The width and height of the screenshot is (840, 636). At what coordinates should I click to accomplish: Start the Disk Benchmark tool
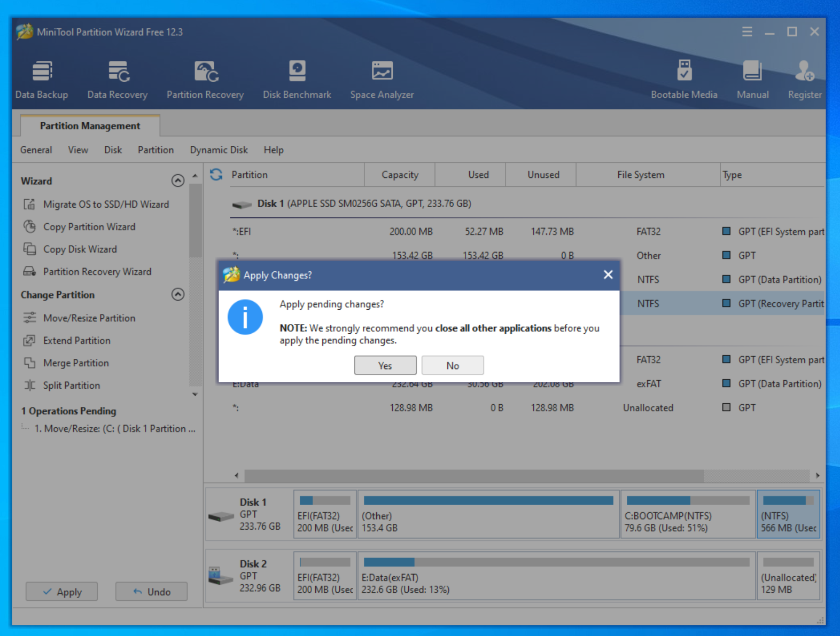tap(297, 80)
